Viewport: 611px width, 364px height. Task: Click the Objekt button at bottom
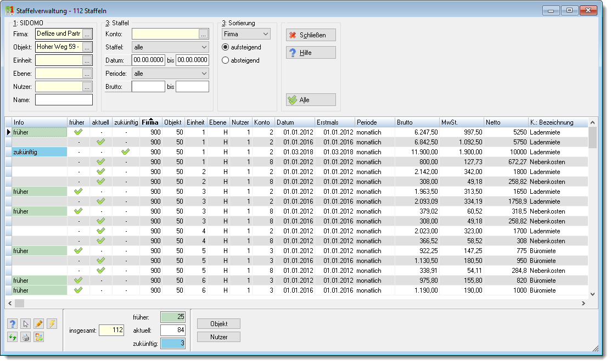tap(218, 324)
